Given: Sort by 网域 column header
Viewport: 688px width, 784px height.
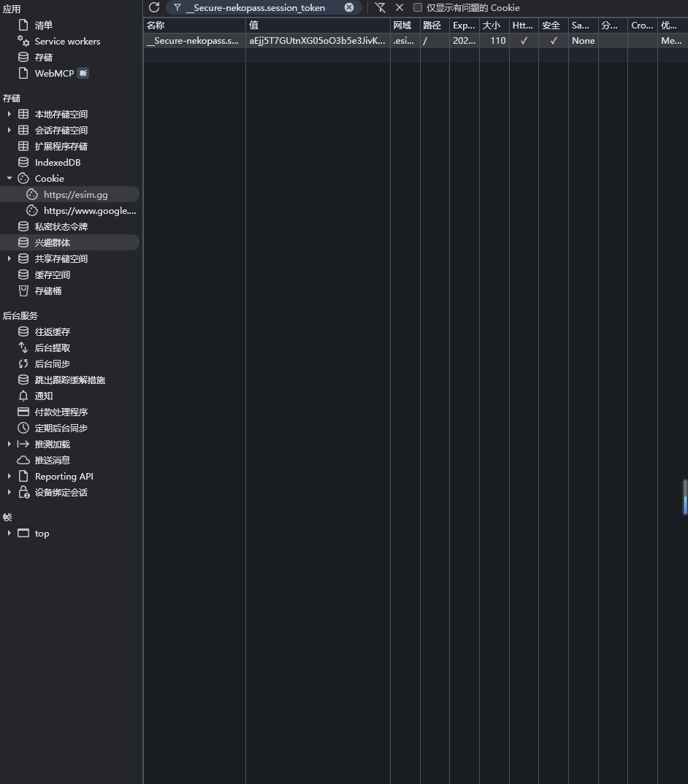Looking at the screenshot, I should (x=405, y=25).
